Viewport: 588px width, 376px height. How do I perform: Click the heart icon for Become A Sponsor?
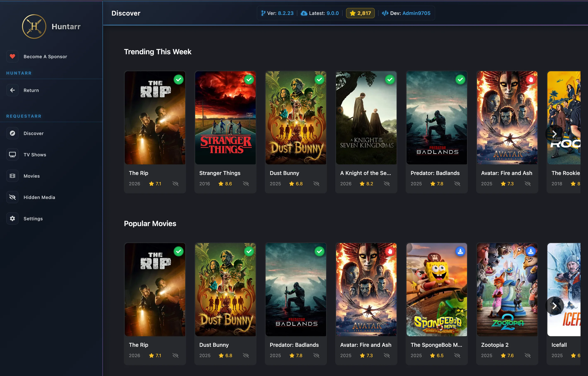click(12, 56)
